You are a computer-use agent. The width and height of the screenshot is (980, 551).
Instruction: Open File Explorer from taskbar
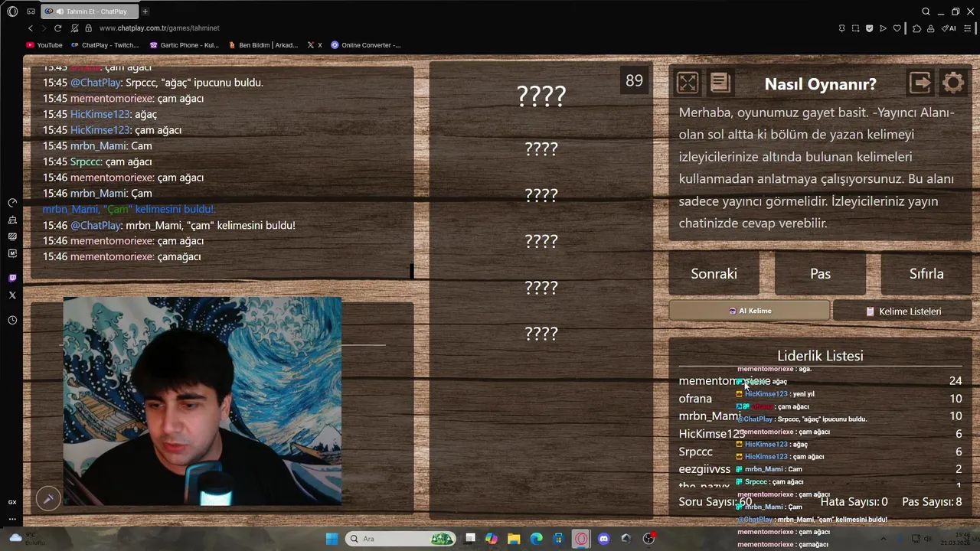tap(514, 539)
